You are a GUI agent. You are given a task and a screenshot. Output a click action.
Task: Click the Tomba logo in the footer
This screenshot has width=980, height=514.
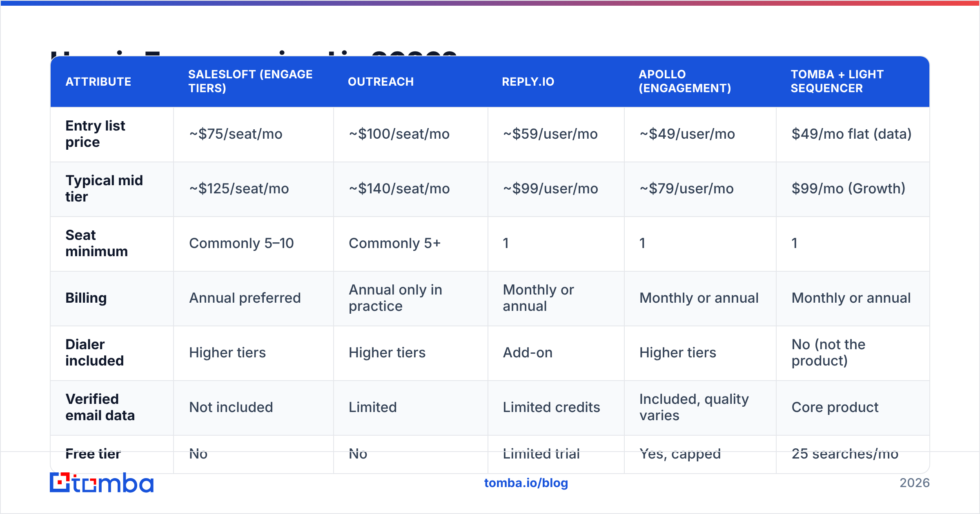(102, 483)
